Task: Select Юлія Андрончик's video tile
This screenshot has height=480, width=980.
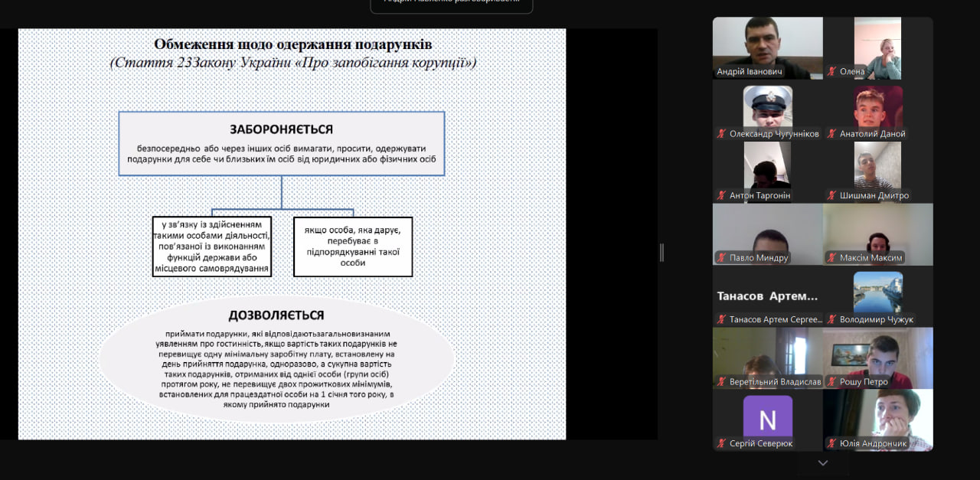Action: (878, 420)
